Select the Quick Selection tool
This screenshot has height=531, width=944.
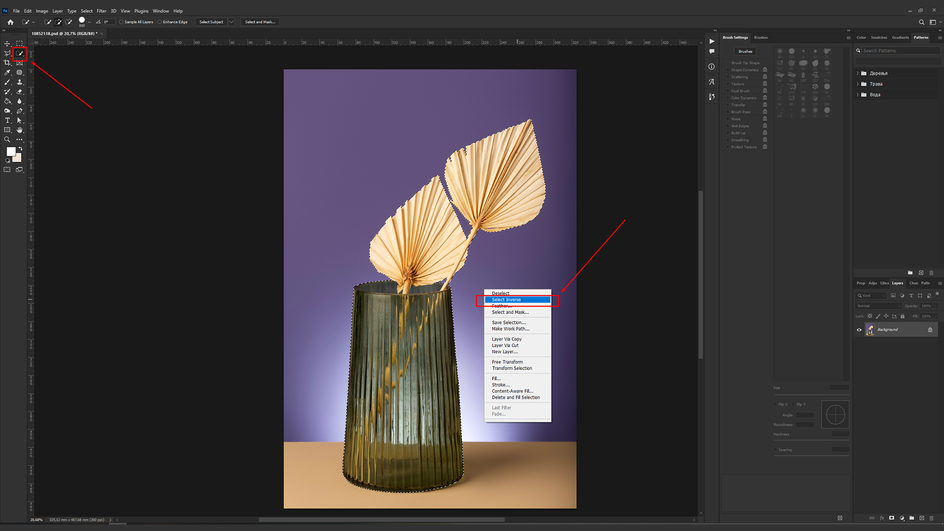20,53
